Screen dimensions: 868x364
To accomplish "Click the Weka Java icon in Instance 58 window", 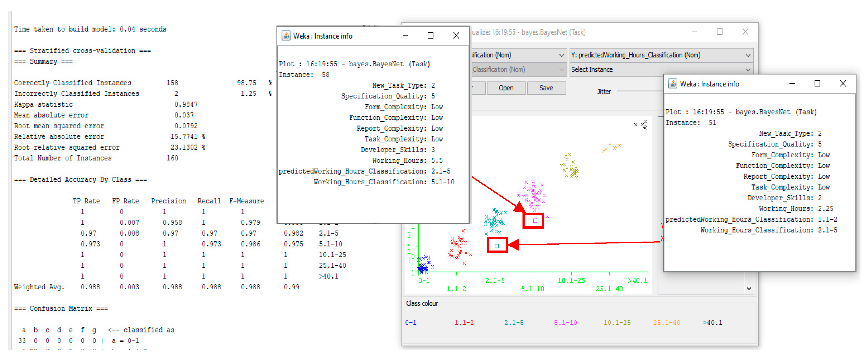I will 286,36.
